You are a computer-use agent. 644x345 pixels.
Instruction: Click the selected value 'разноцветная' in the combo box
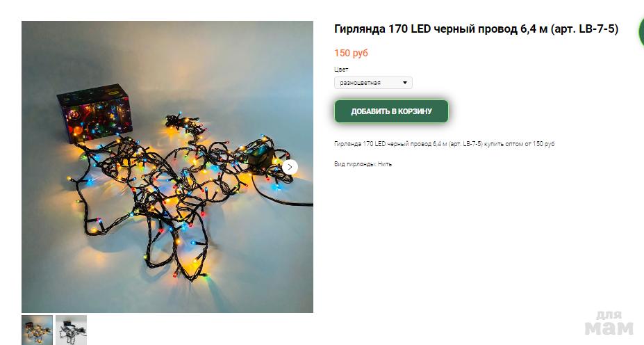[360, 83]
